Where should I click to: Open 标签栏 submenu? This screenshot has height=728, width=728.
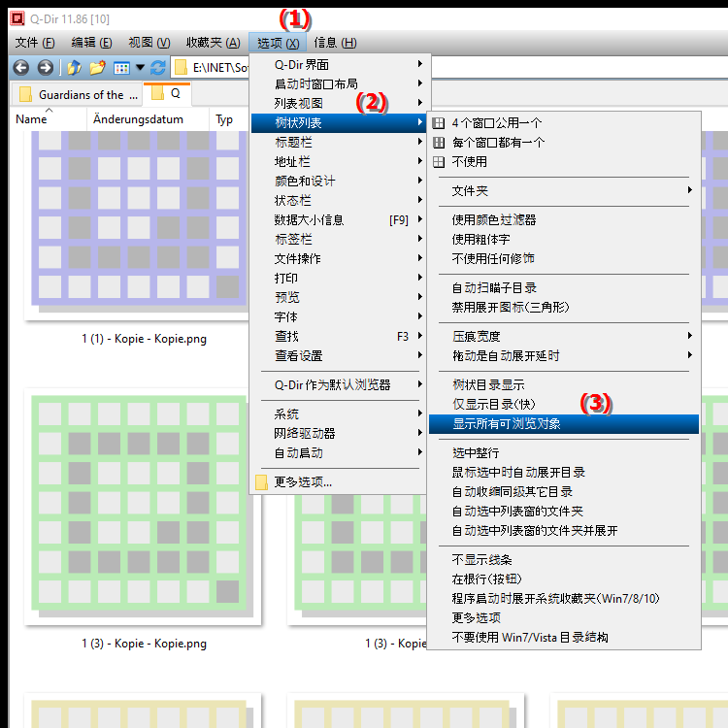(339, 240)
